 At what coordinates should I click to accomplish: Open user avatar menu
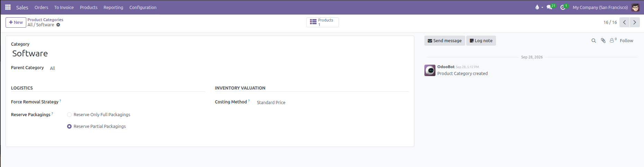pos(635,7)
